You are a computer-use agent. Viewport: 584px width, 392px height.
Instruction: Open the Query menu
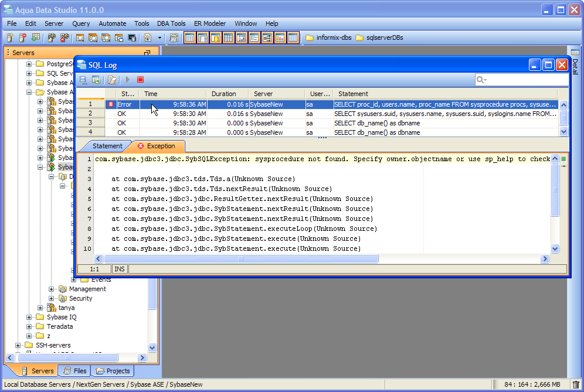coord(81,23)
